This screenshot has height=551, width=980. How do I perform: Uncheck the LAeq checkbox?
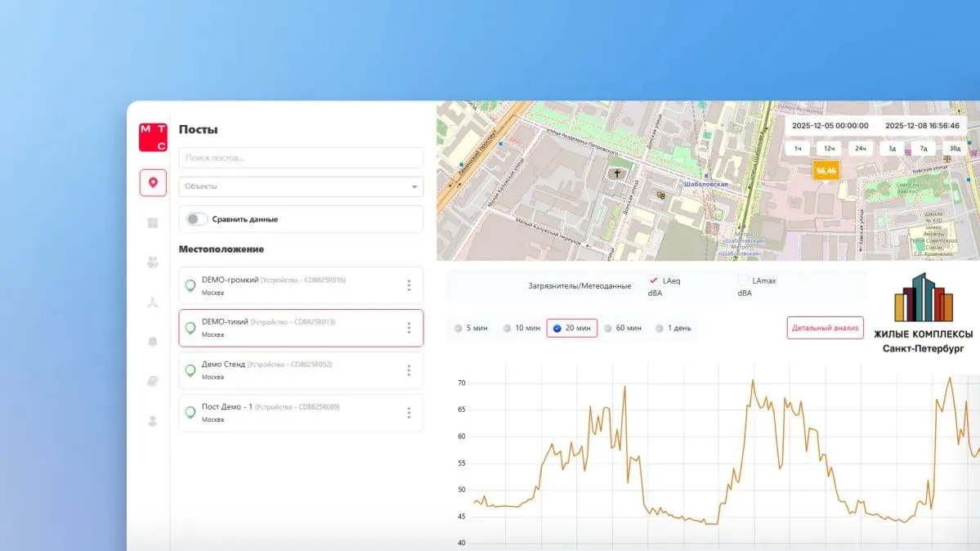pos(653,280)
